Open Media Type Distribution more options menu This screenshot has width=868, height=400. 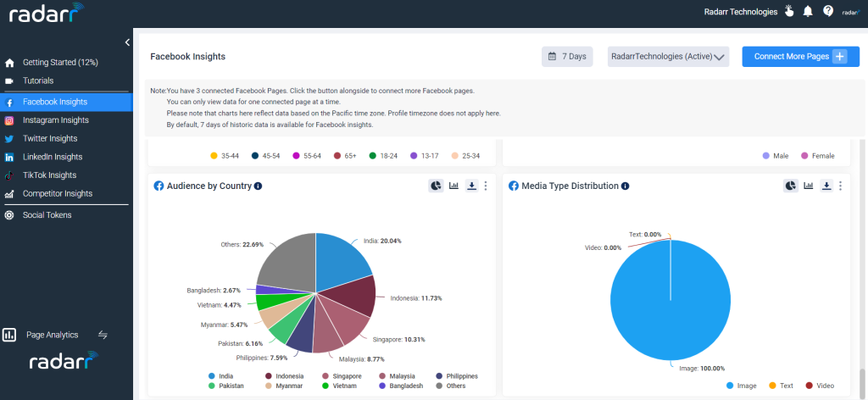pyautogui.click(x=840, y=186)
